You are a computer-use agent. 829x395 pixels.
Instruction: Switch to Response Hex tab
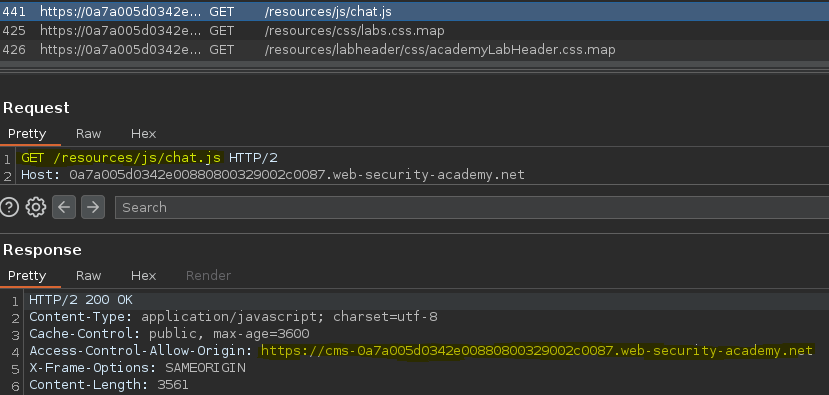(x=143, y=275)
